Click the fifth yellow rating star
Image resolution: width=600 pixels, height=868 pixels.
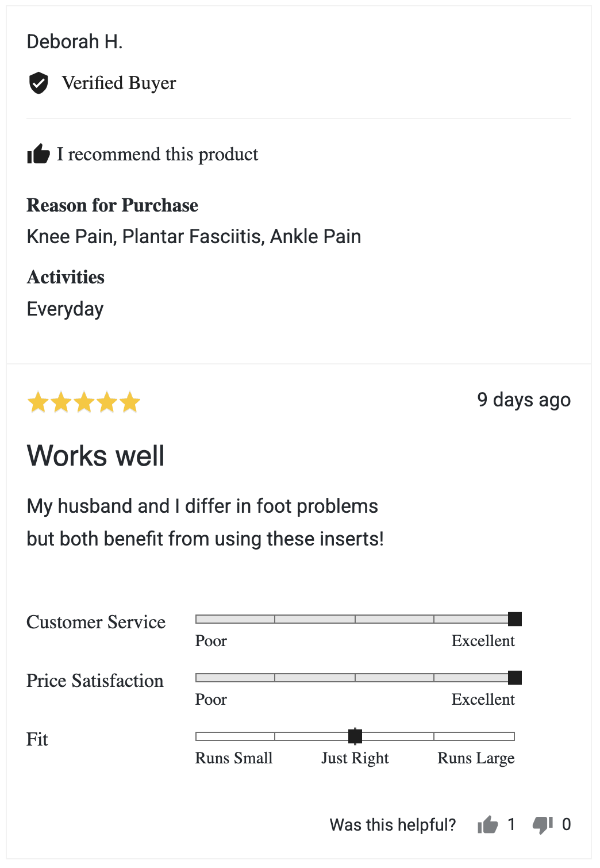(x=130, y=402)
